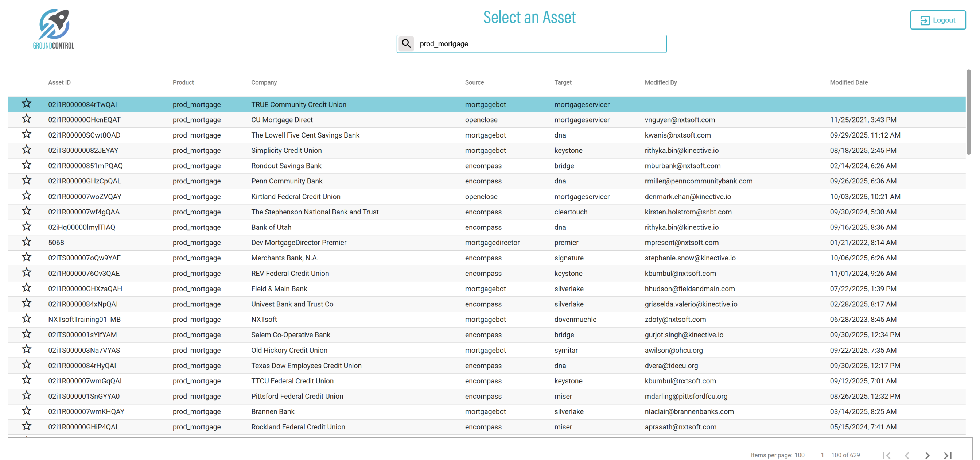Screen dimensions: 980x460
Task: Favorite TRUE Community Credit Union star
Action: coord(26,104)
